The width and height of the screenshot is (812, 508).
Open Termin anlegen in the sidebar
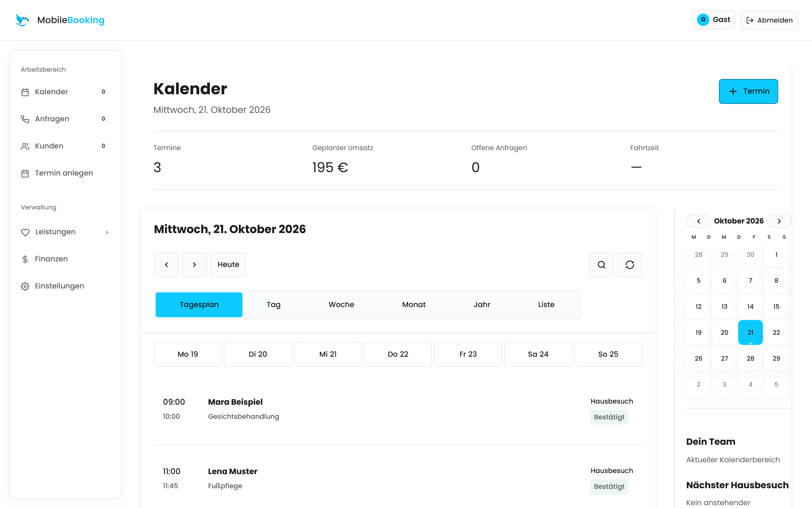65,173
